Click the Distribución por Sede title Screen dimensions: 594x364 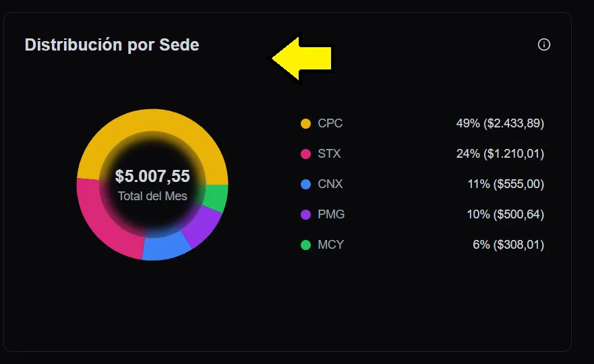tap(112, 45)
